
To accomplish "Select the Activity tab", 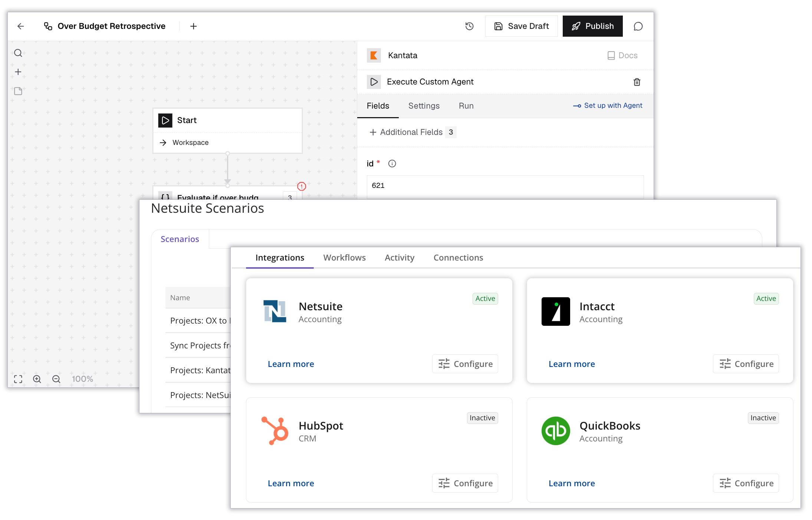I will [400, 258].
